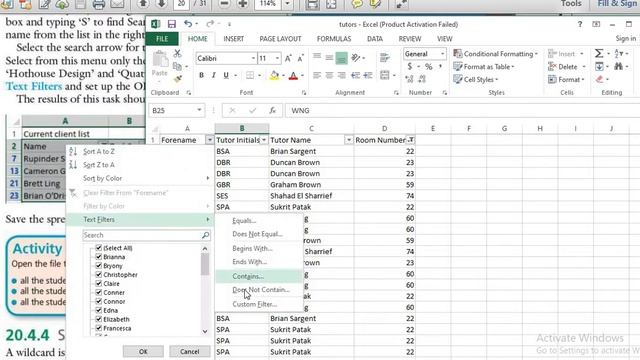
Task: Open Conditional Formatting dropdown
Action: (x=496, y=54)
